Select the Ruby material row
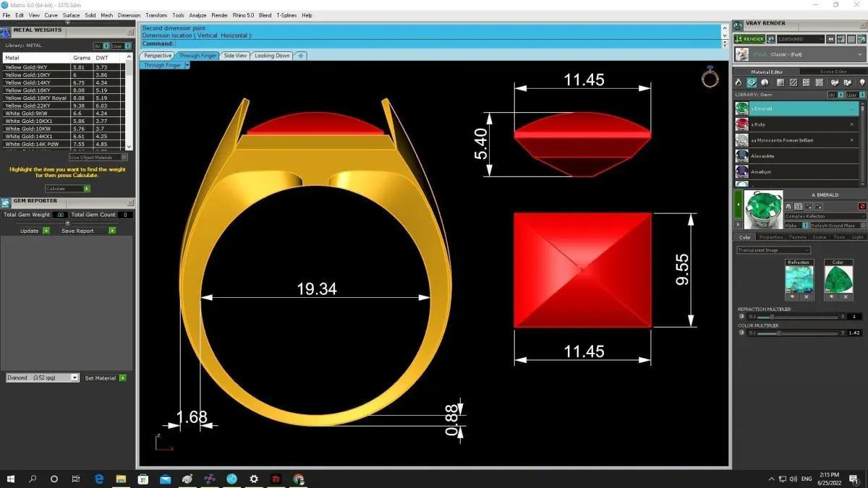 pos(798,124)
